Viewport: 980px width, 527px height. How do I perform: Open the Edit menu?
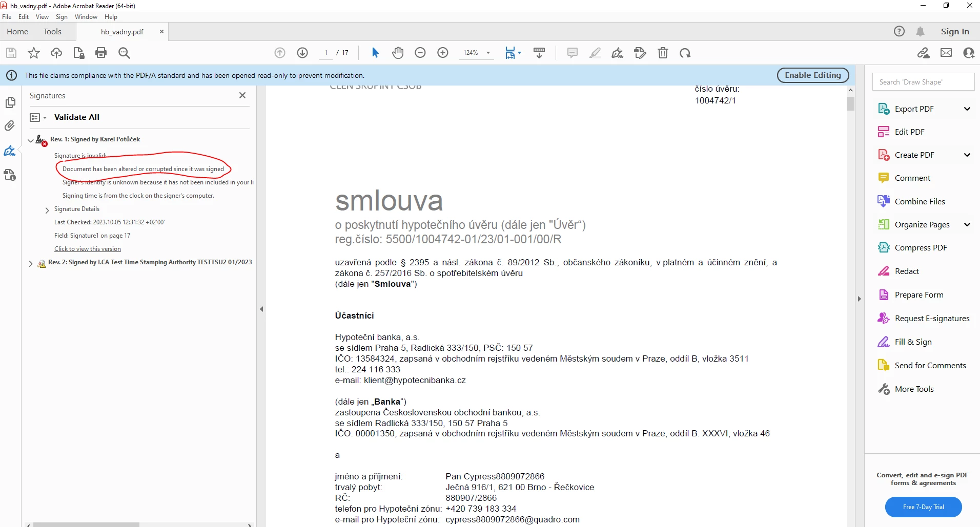pos(24,17)
